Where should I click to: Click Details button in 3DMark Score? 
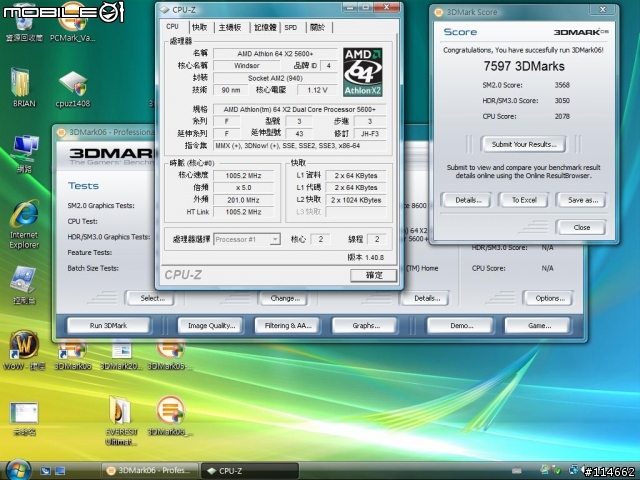coord(468,200)
